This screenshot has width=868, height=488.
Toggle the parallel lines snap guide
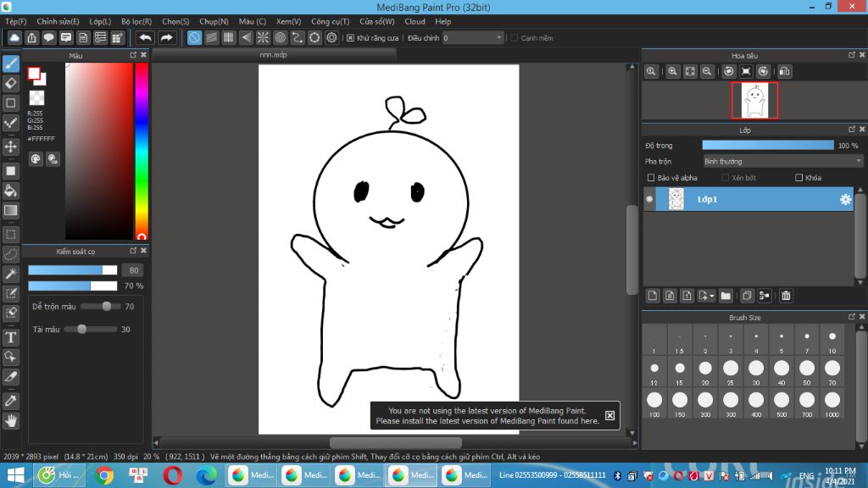coord(211,37)
